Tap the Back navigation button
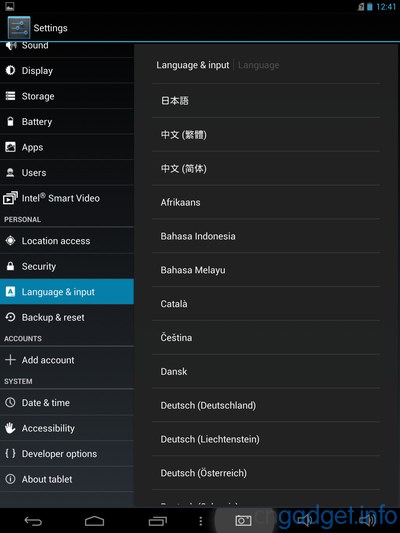Screen dimensions: 400x533 click(33, 521)
